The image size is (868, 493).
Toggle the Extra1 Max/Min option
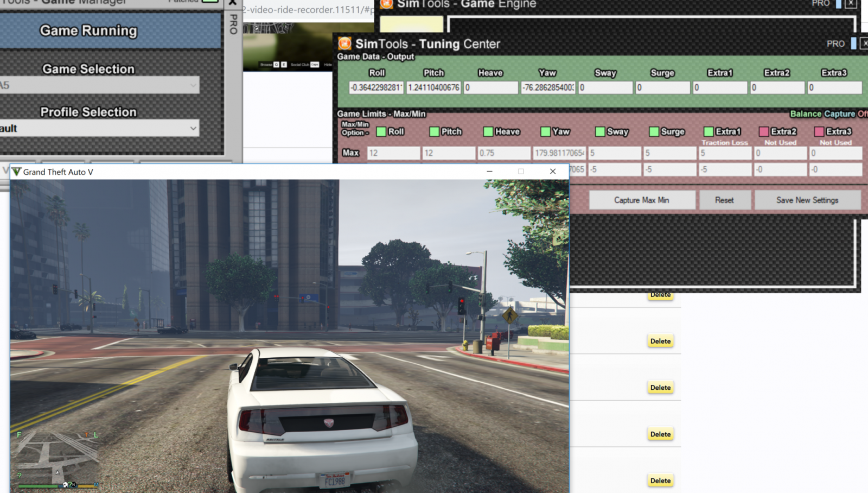coord(708,131)
